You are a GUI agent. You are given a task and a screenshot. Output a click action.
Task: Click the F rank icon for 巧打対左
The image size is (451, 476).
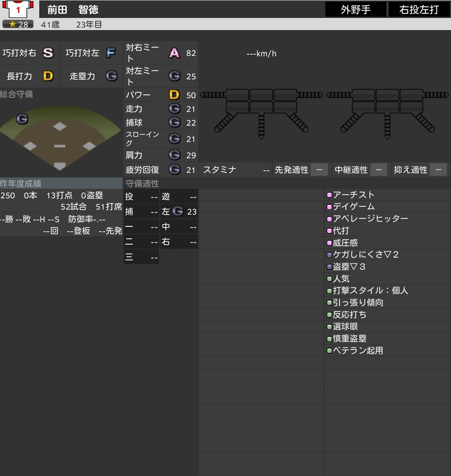coord(111,53)
